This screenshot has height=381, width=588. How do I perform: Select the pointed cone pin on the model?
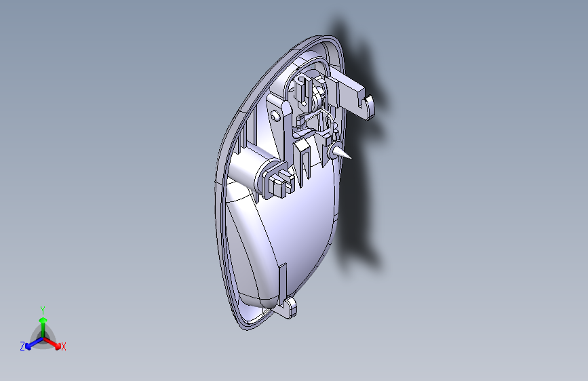(340, 152)
